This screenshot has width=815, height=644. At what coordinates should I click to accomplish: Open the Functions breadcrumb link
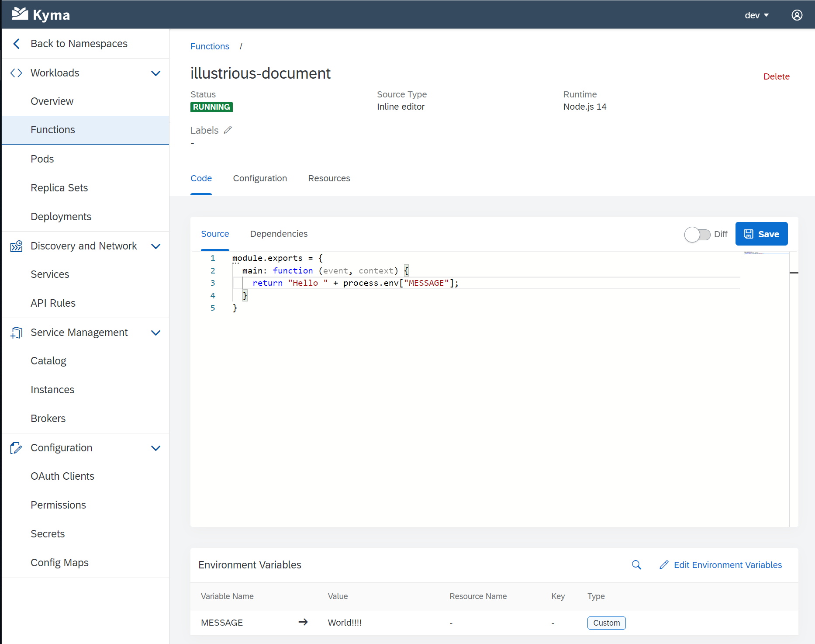[210, 46]
